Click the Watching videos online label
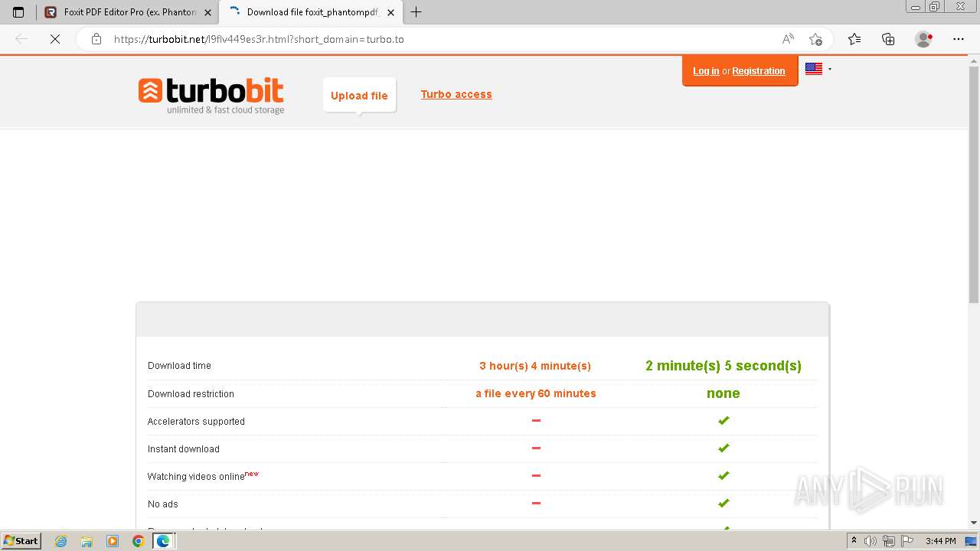 196,476
